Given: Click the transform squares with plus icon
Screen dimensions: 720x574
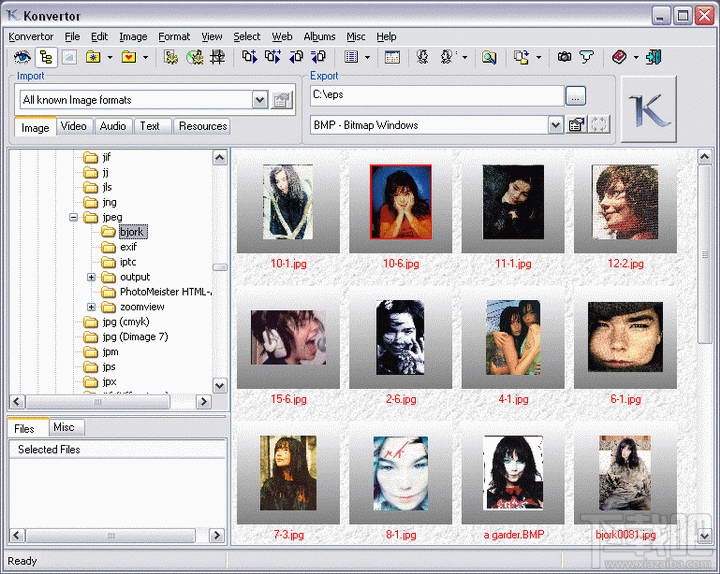Looking at the screenshot, I should tap(273, 57).
